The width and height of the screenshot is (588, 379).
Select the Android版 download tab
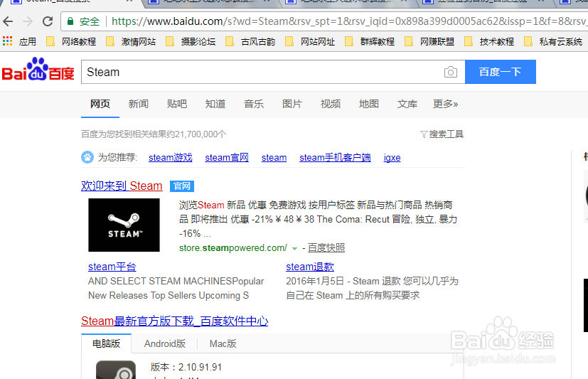tap(165, 343)
